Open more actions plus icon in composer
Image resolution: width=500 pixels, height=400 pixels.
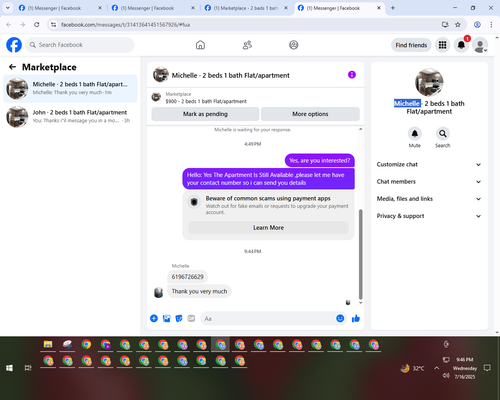click(x=154, y=318)
